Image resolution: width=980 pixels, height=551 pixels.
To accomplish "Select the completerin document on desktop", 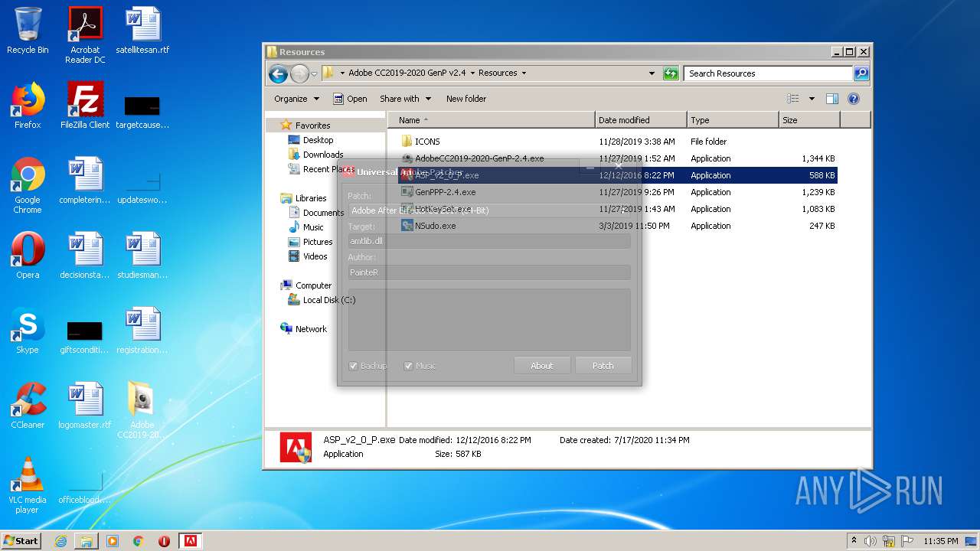I will click(x=85, y=181).
